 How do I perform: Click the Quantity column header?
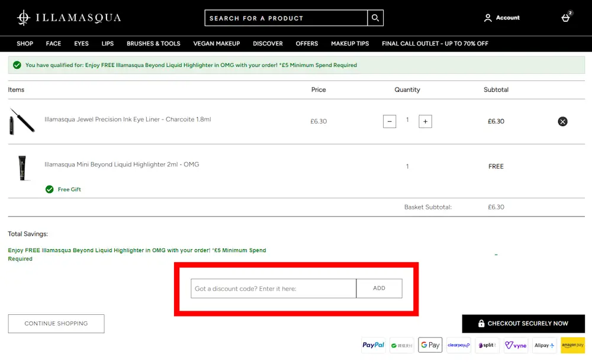coord(407,89)
